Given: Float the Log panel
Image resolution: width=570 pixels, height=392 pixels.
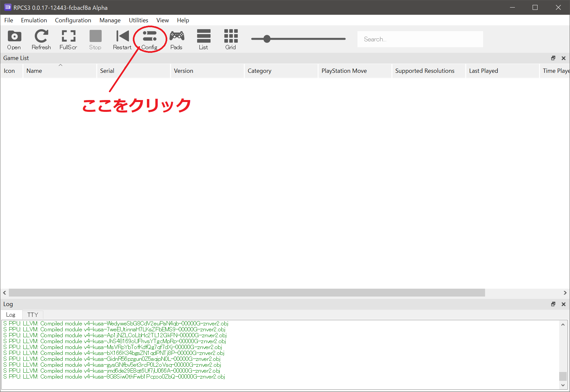Looking at the screenshot, I should click(553, 304).
